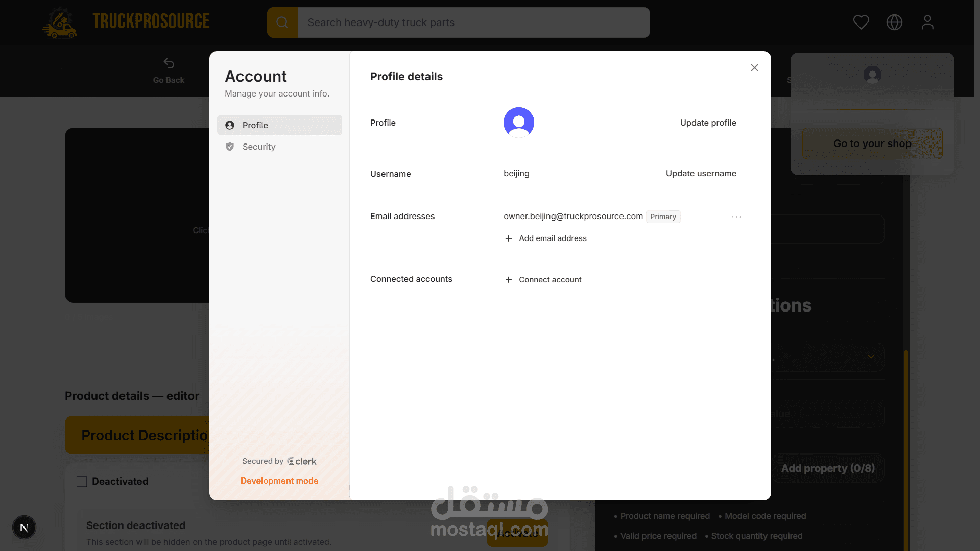This screenshot has width=980, height=551.
Task: Click the Connected accounts label
Action: click(411, 279)
